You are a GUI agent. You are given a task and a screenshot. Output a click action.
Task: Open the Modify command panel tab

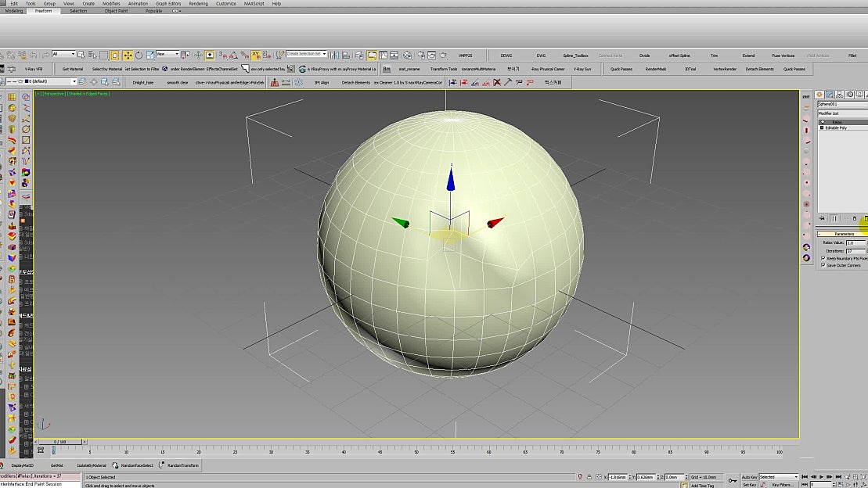828,95
